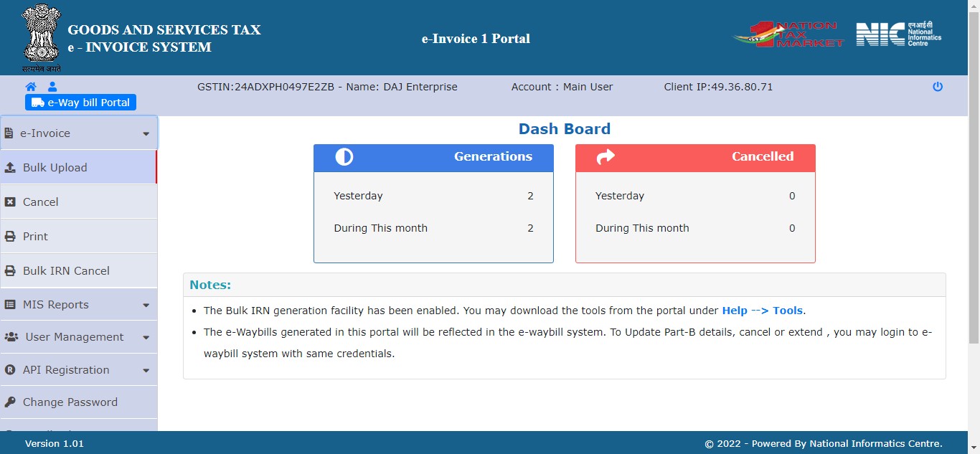Click the Help Tools link in Notes
The width and height of the screenshot is (980, 454).
pyautogui.click(x=762, y=310)
